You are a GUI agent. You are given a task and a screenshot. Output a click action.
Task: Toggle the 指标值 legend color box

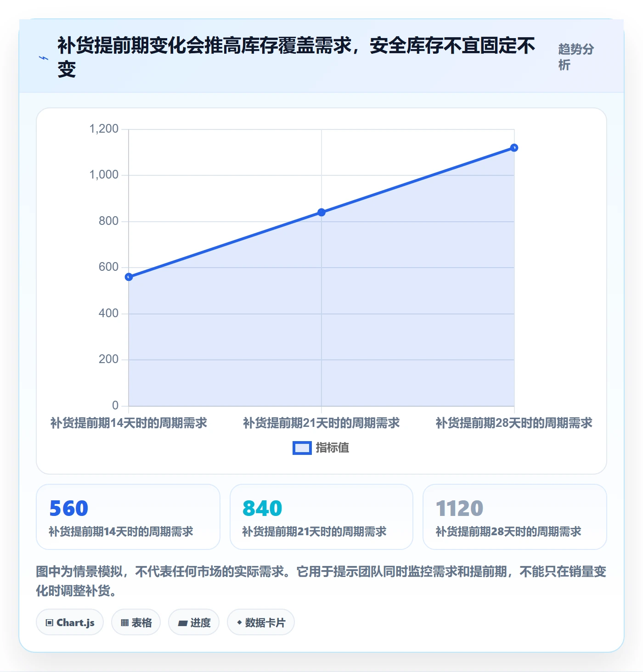(302, 448)
